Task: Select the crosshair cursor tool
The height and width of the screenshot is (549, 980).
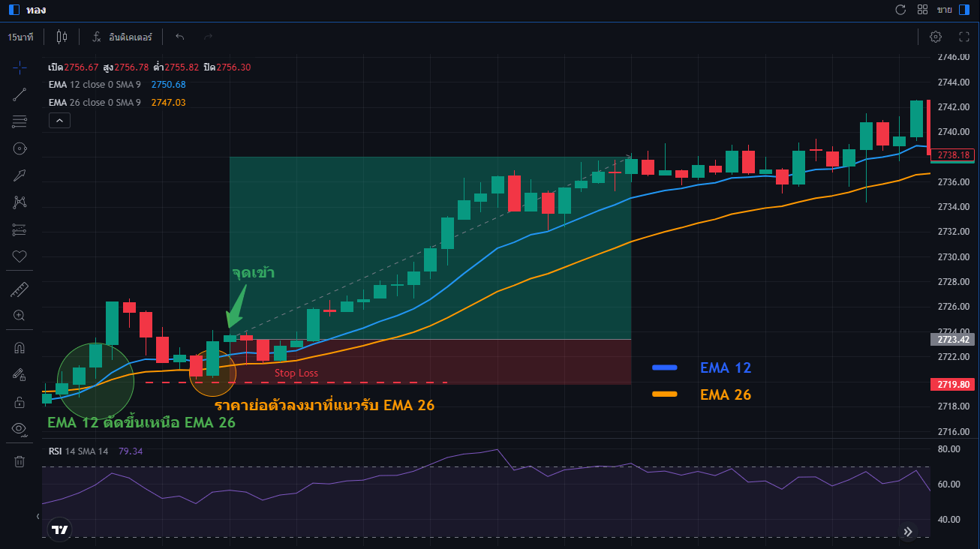Action: pos(20,67)
